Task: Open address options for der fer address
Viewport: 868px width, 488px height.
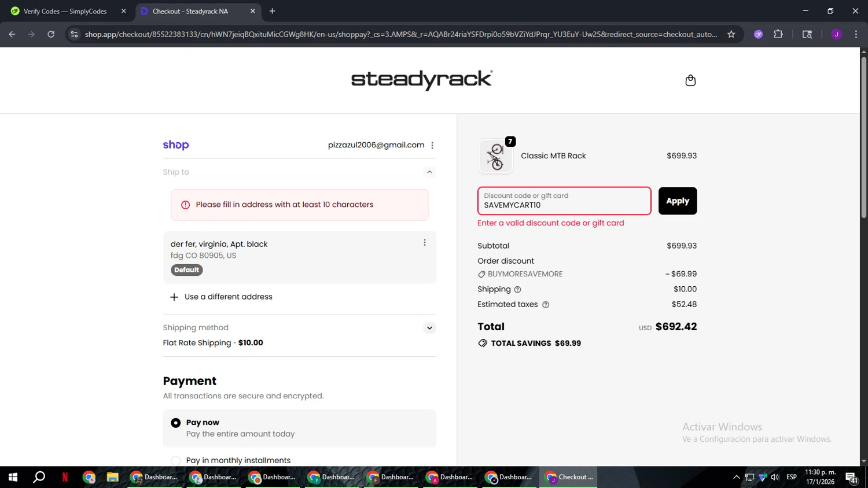Action: click(x=425, y=243)
